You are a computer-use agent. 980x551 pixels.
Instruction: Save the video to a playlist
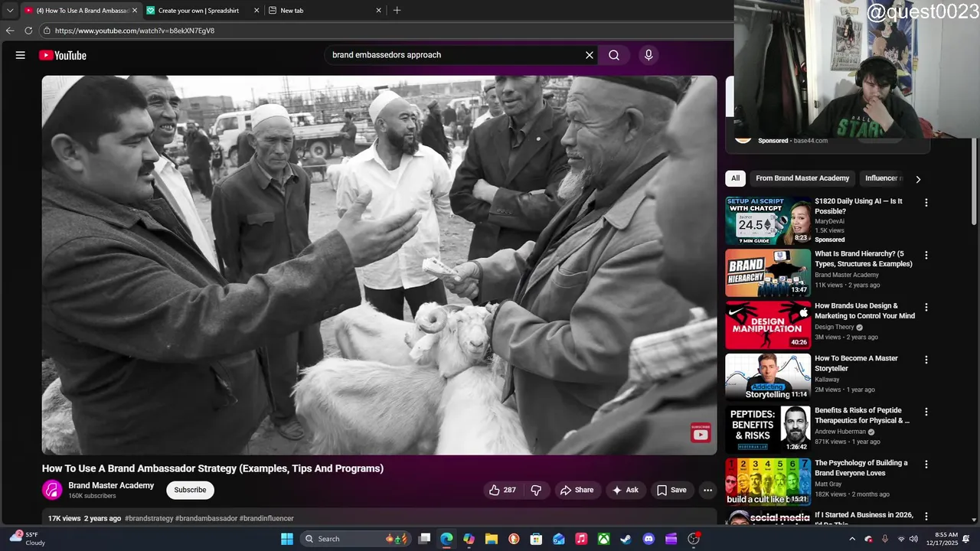pos(671,490)
